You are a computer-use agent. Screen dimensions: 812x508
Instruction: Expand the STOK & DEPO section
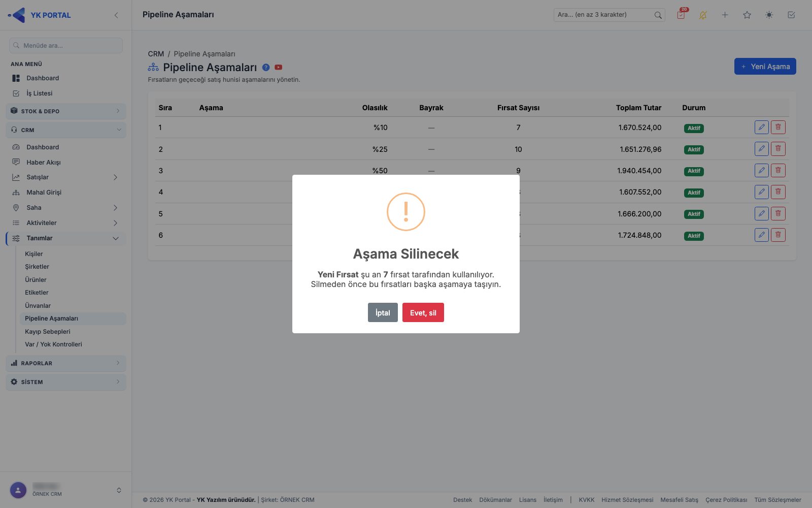[66, 111]
